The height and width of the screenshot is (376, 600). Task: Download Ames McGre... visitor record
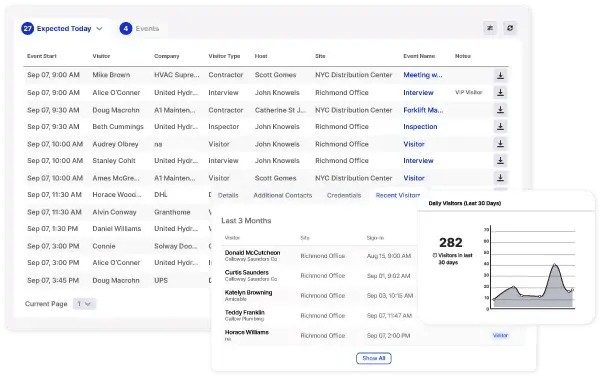(x=500, y=178)
